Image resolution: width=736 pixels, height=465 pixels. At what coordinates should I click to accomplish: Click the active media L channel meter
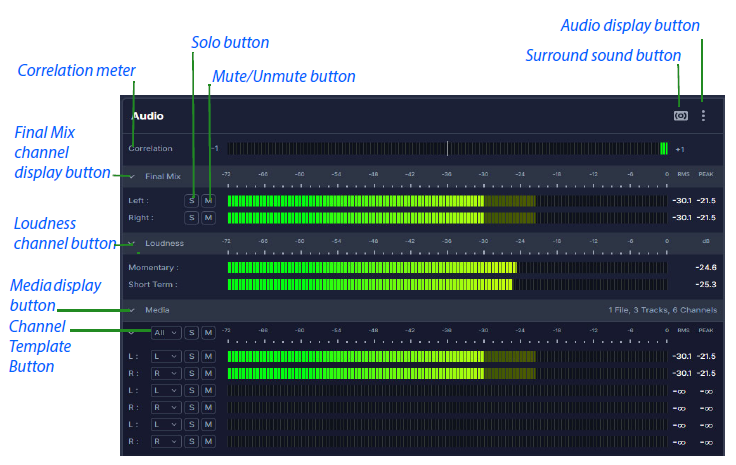[447, 357]
